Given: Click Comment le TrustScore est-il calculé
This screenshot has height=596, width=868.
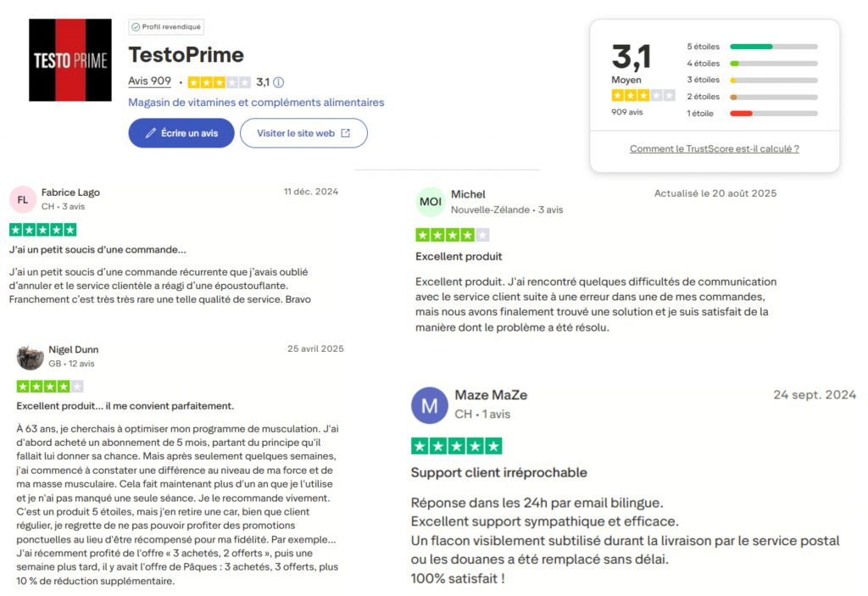Looking at the screenshot, I should (x=714, y=148).
